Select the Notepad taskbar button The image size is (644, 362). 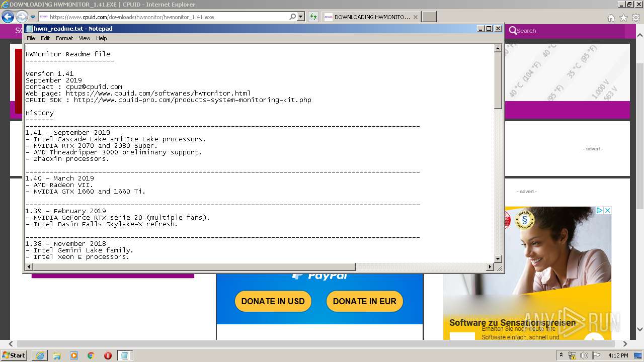pos(125,355)
